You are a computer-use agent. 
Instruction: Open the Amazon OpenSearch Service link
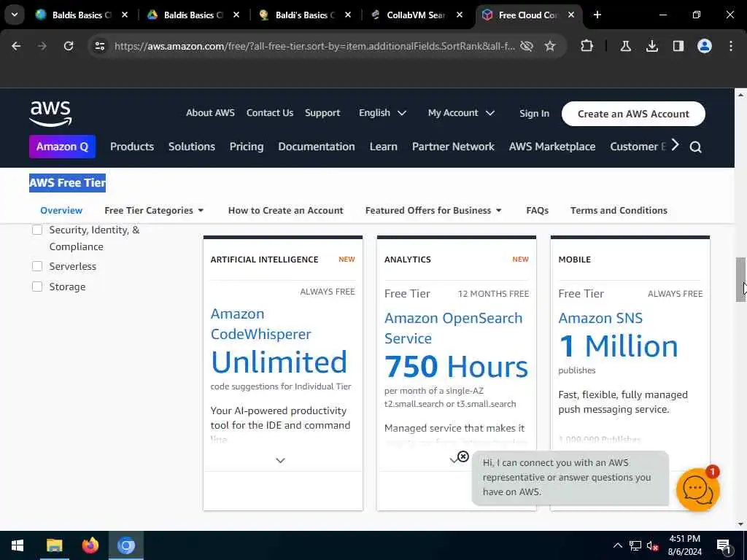453,328
